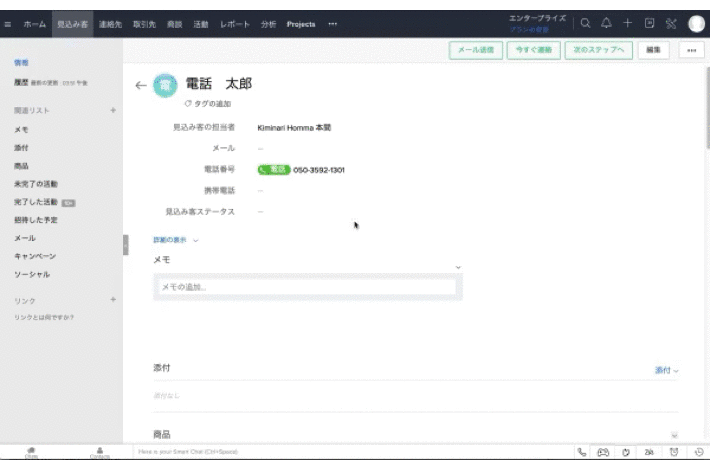Screen dimensions: 710x470
Task: Jump to メール in the sidebar
Action: (x=24, y=238)
